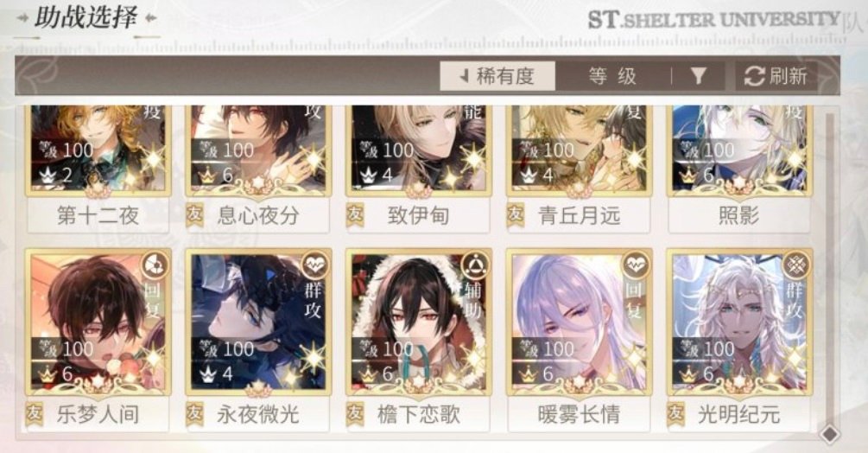
Task: Toggle sort direction arrow next to 稀有度
Action: pos(464,76)
